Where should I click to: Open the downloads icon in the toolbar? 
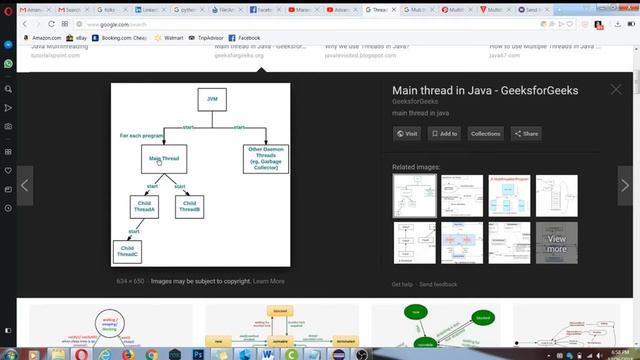click(618, 24)
